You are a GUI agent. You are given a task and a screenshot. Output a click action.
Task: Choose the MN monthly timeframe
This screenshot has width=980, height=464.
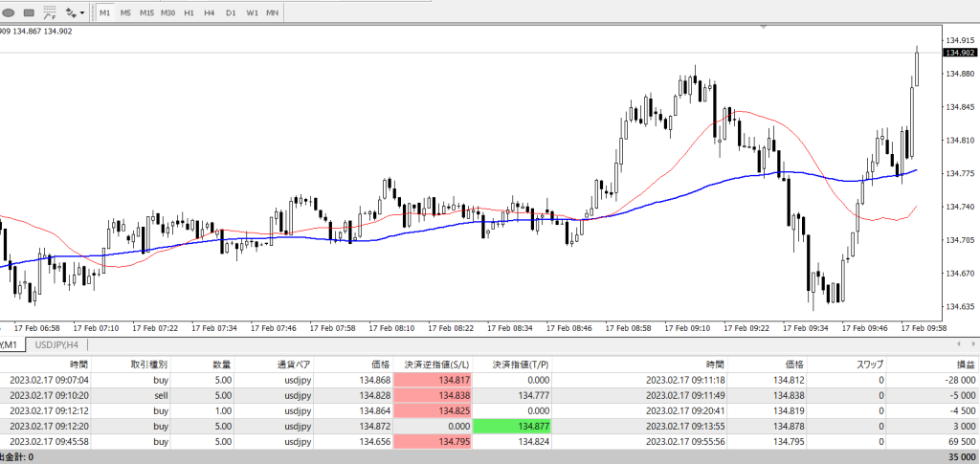click(x=273, y=13)
